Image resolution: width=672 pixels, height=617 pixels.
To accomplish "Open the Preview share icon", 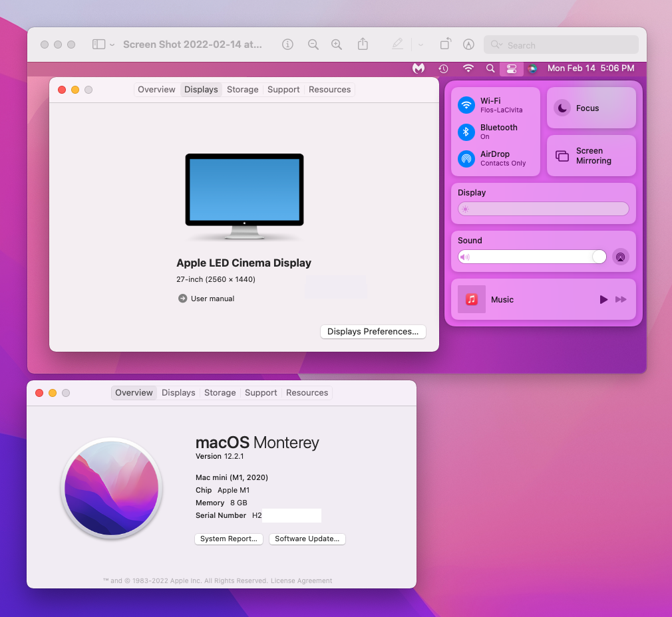I will pyautogui.click(x=363, y=44).
